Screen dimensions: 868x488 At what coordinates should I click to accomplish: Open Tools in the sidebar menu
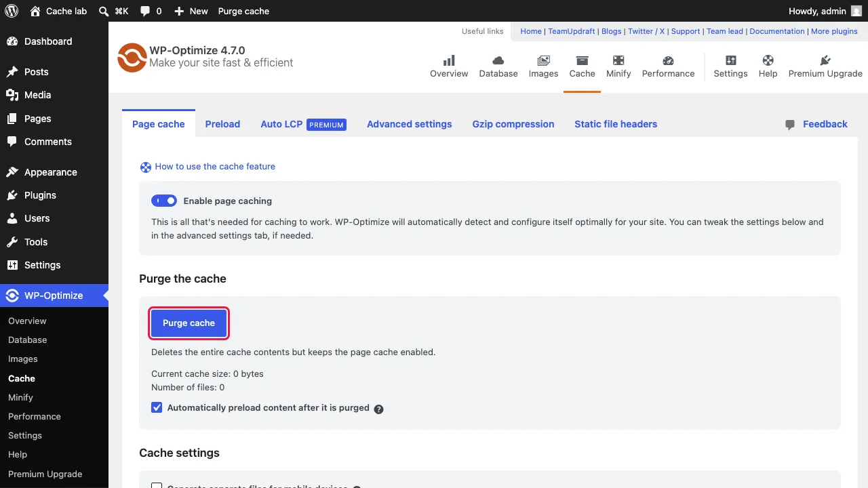(54, 242)
